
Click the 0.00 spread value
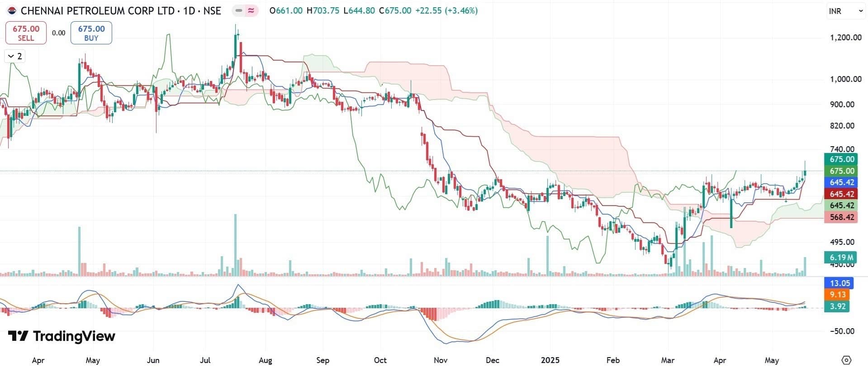tap(58, 33)
